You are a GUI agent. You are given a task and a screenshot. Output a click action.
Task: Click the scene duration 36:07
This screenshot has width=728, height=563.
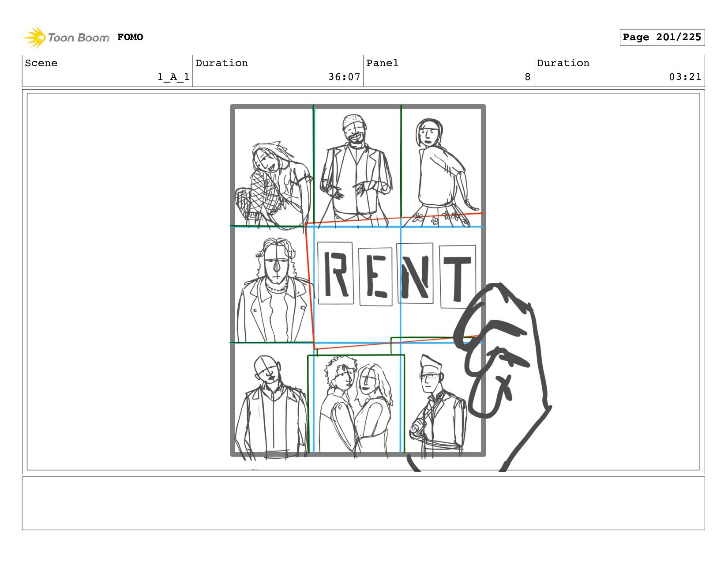point(344,77)
